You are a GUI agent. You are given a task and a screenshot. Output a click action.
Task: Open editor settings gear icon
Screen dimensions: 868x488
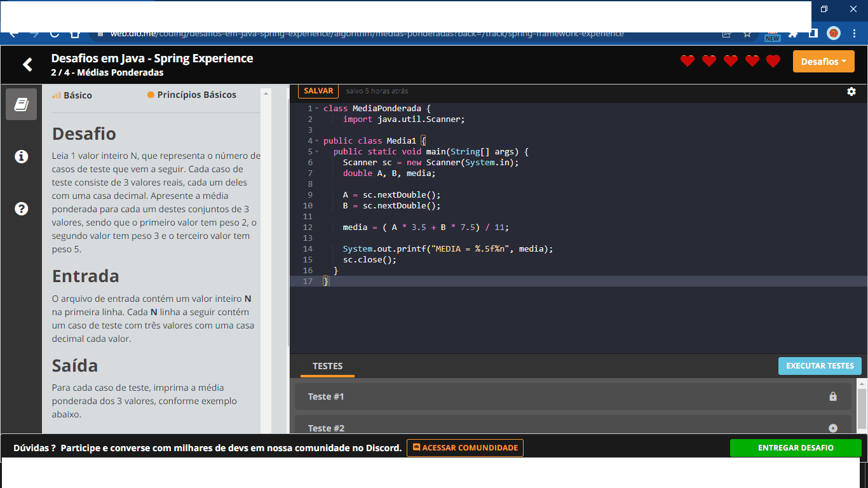coord(851,91)
